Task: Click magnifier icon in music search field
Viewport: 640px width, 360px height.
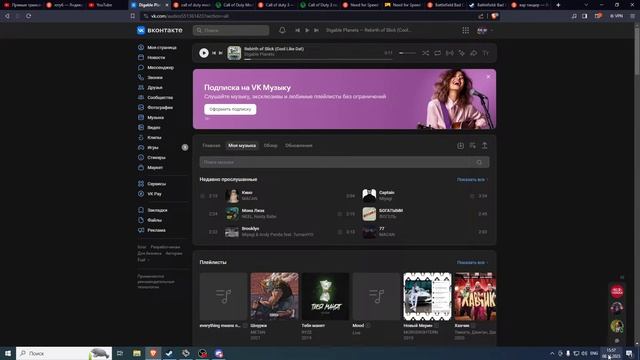Action: click(479, 162)
